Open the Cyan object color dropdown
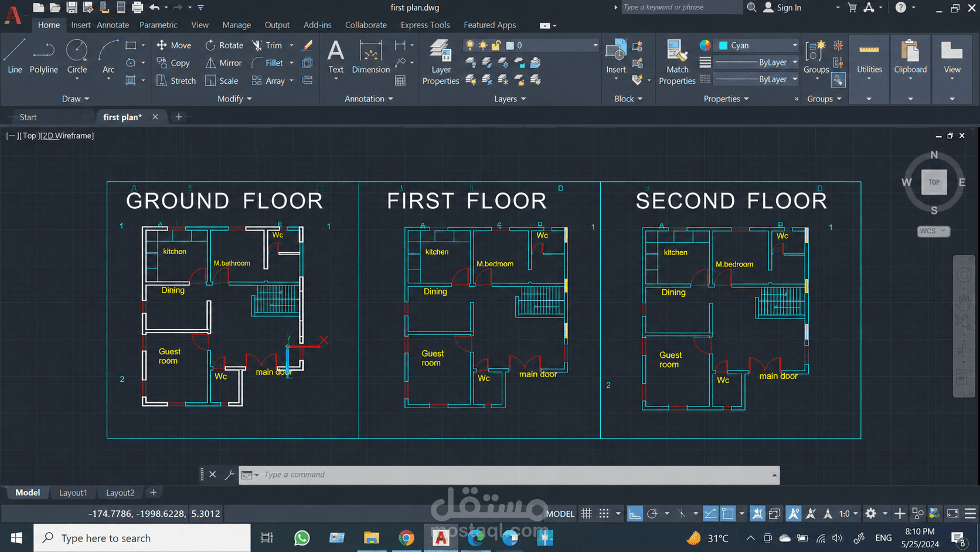980x552 pixels. (795, 45)
